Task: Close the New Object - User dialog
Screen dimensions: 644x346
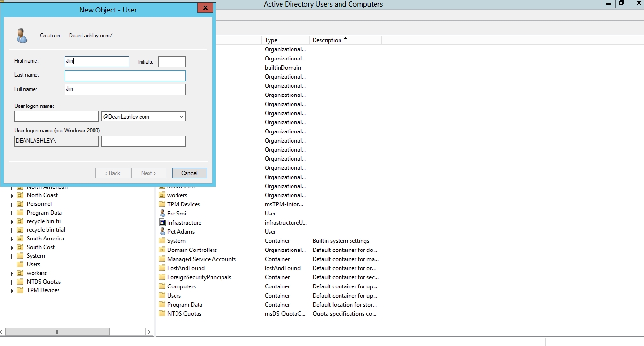Action: 205,8
